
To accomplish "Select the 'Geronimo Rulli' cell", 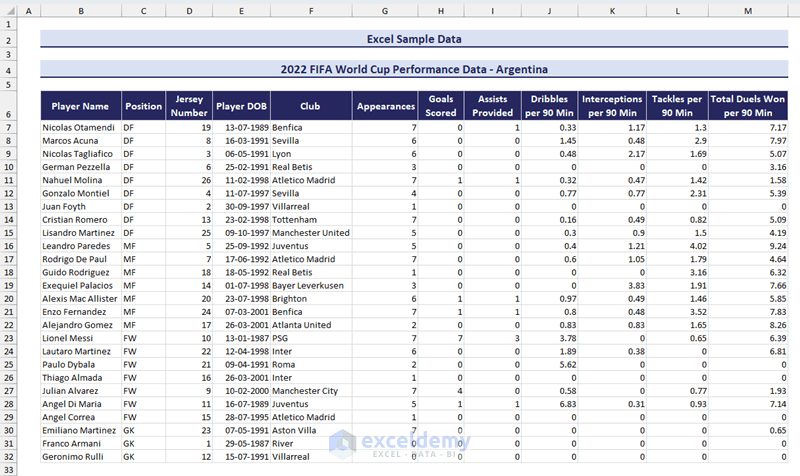I will 81,457.
